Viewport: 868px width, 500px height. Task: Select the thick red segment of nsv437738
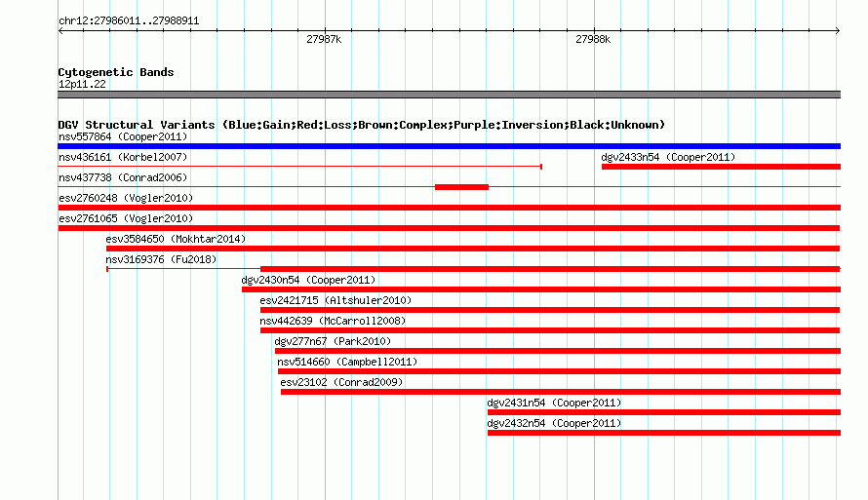[461, 187]
